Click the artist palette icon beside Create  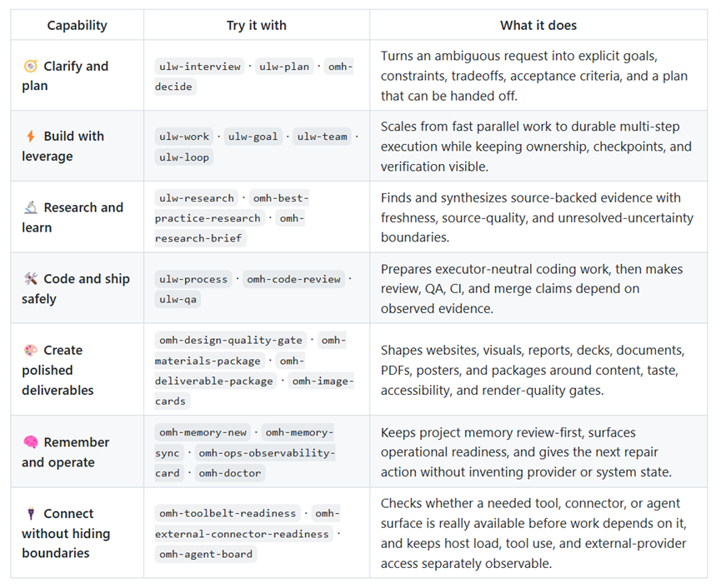point(31,350)
